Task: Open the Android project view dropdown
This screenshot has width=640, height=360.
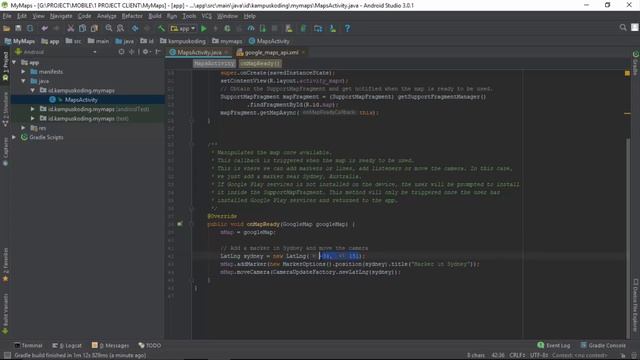Action: tap(56, 52)
